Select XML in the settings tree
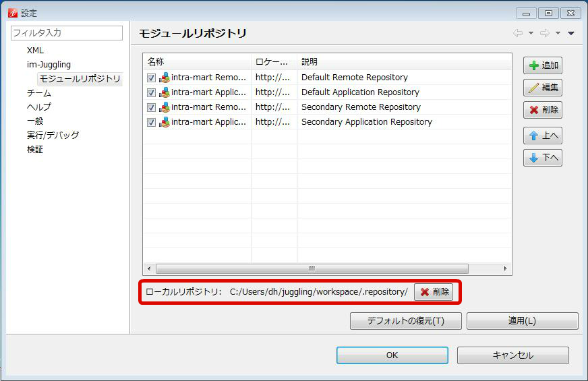Viewport: 588px width, 381px height. pos(35,51)
